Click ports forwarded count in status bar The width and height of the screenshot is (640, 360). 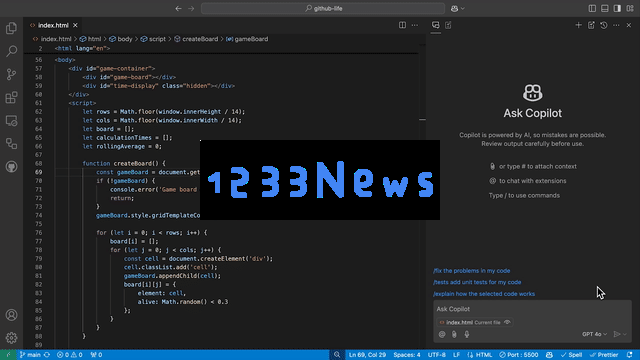point(96,355)
